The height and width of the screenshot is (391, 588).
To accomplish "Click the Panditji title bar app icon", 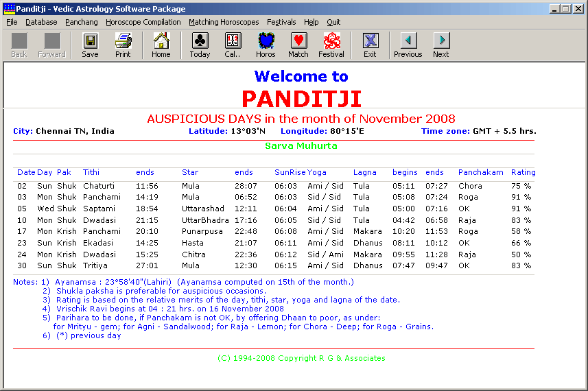I will (9, 9).
